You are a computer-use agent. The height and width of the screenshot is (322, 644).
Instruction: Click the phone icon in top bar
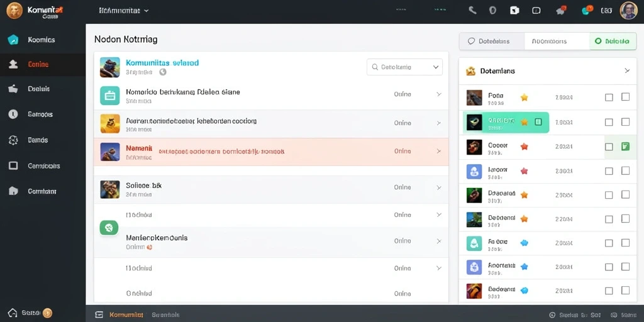472,10
